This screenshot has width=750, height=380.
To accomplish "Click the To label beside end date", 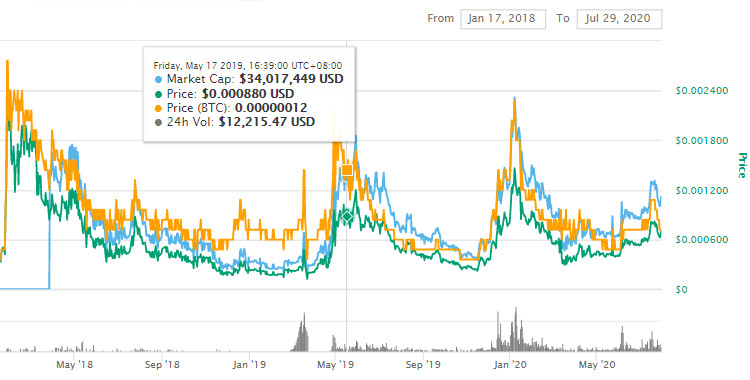I will (x=562, y=19).
